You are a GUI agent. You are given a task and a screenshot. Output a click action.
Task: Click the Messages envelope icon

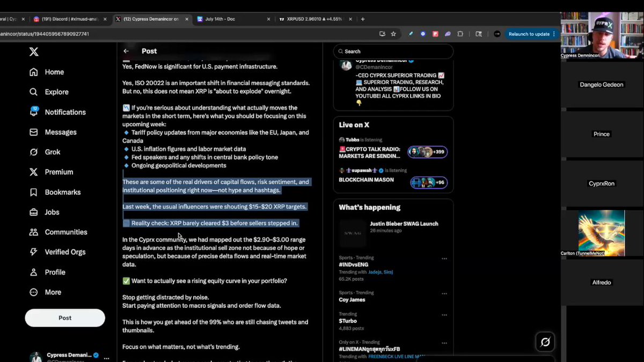34,132
